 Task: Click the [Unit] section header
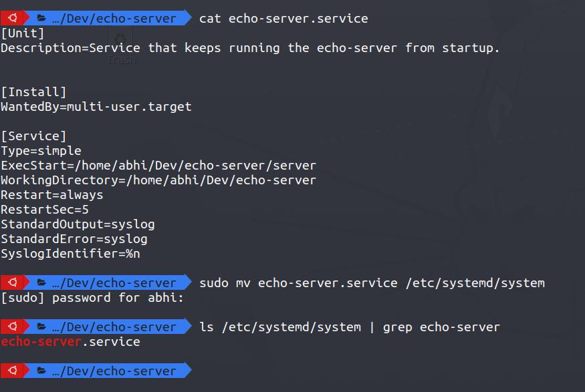pos(23,33)
